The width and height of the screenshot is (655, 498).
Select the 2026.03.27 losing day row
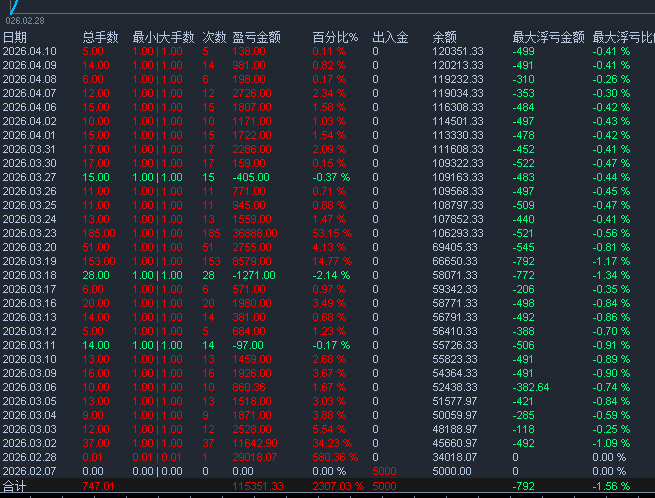tap(30, 177)
